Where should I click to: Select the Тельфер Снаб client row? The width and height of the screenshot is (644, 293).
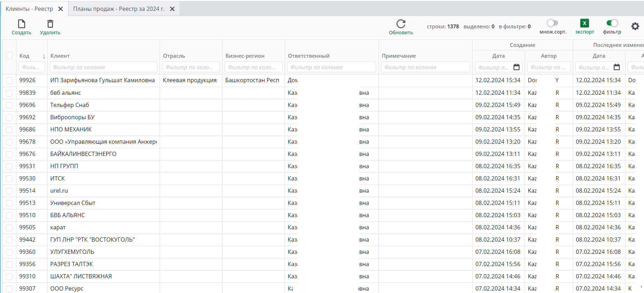(70, 105)
